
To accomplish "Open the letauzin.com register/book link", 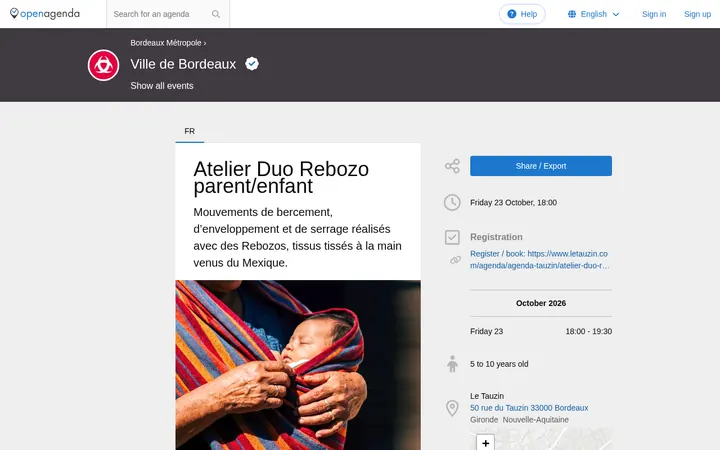I will (x=540, y=259).
